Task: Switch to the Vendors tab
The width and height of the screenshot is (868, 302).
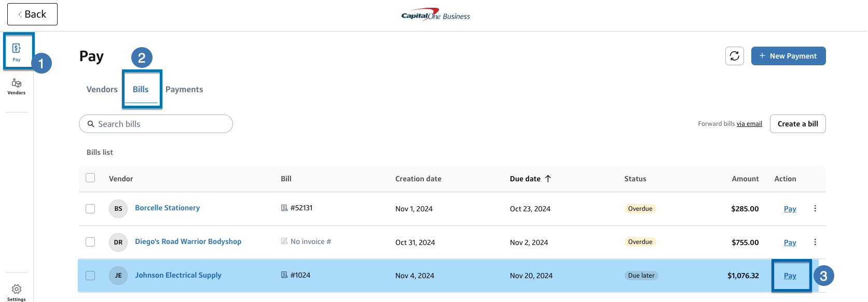Action: (x=101, y=89)
